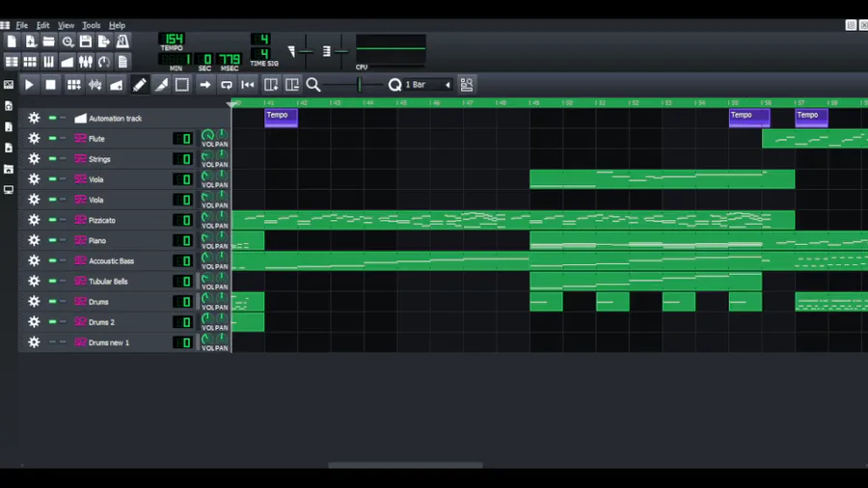Toggle the metronome icon
This screenshot has height=488, width=868.
coord(122,41)
